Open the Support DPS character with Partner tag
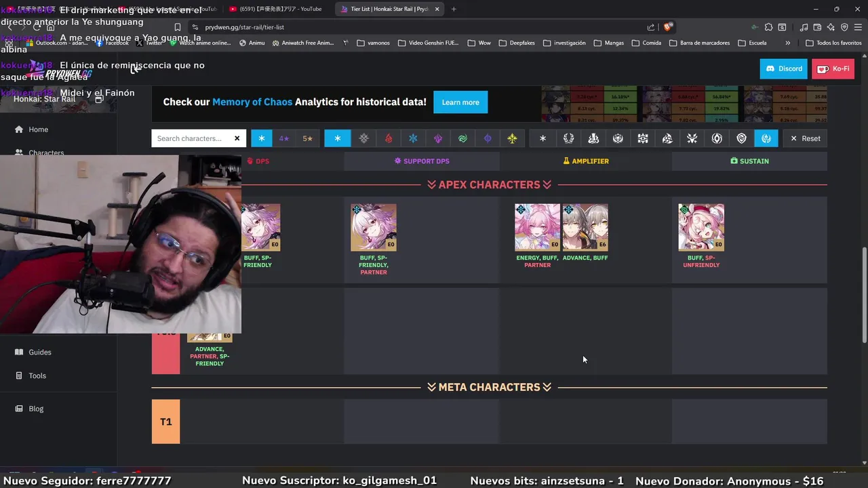868x488 pixels. 374,228
